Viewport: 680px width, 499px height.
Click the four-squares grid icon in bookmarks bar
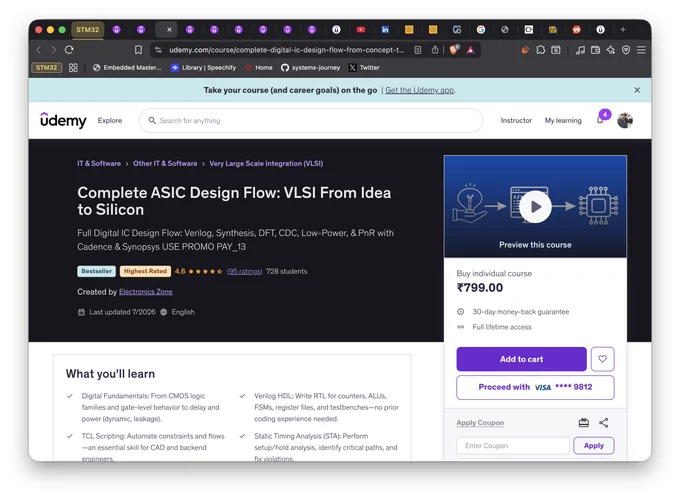pos(73,68)
